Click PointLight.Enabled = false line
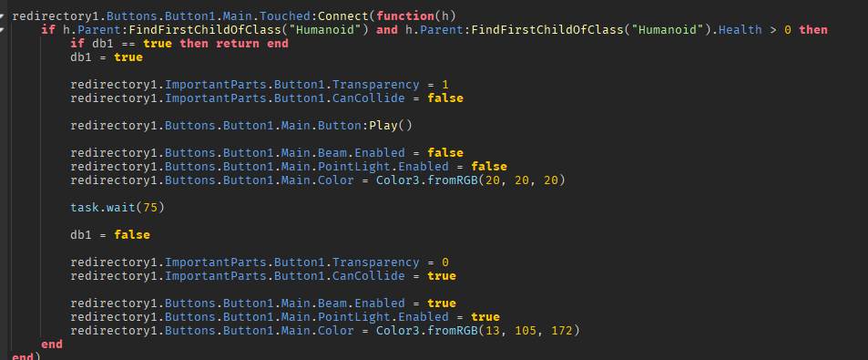This screenshot has width=868, height=360. 289,167
